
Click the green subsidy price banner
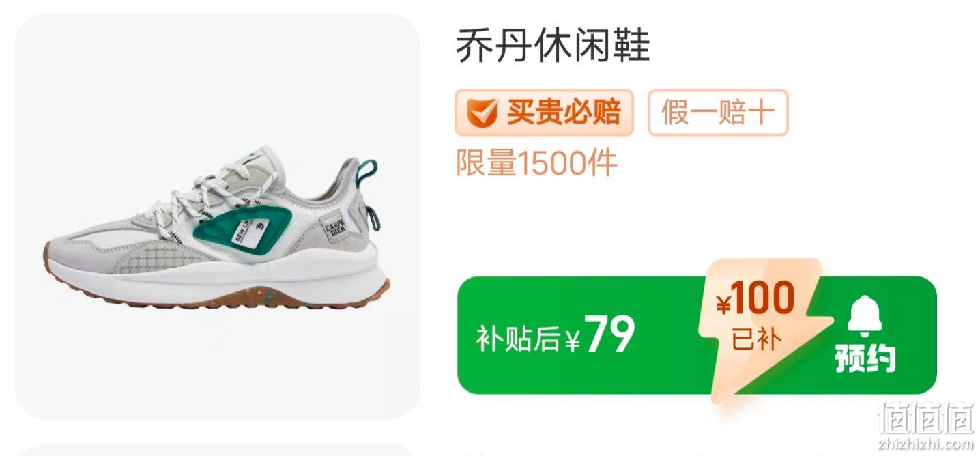(x=697, y=335)
